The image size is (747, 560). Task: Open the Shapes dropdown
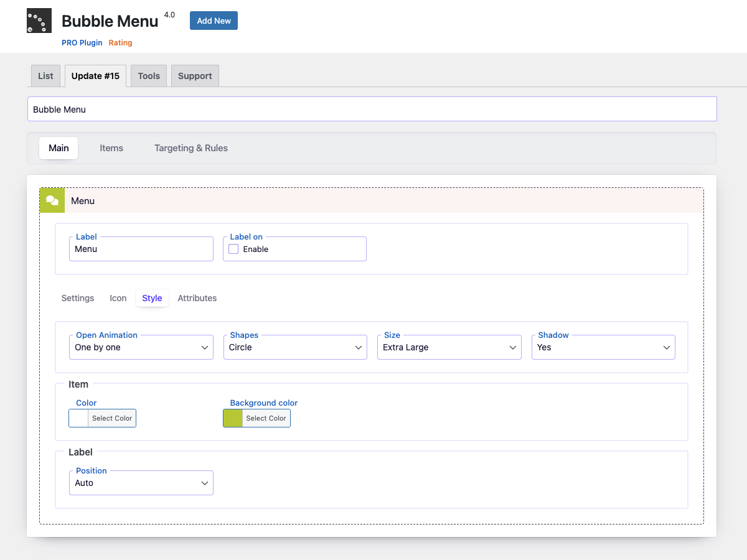[x=295, y=347]
